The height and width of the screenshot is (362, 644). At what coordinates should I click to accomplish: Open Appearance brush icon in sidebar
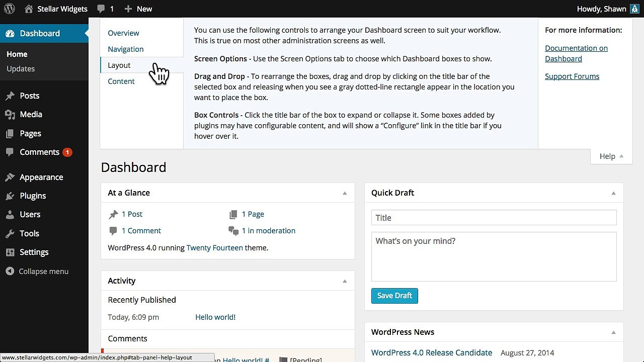10,177
